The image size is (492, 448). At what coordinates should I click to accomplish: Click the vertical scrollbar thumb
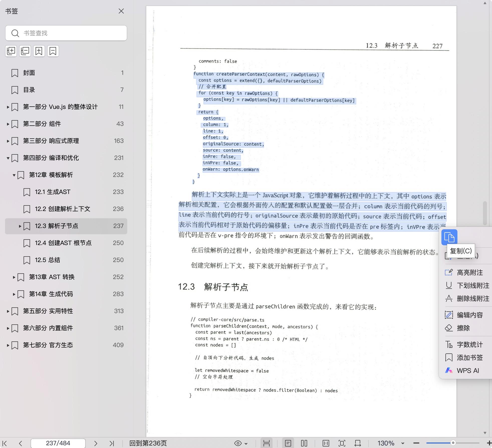coord(485,213)
